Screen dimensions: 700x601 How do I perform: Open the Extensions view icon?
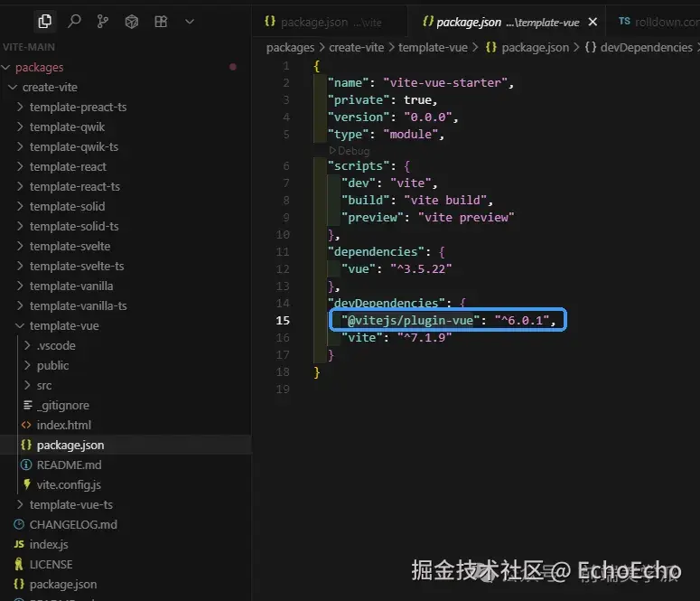tap(160, 21)
